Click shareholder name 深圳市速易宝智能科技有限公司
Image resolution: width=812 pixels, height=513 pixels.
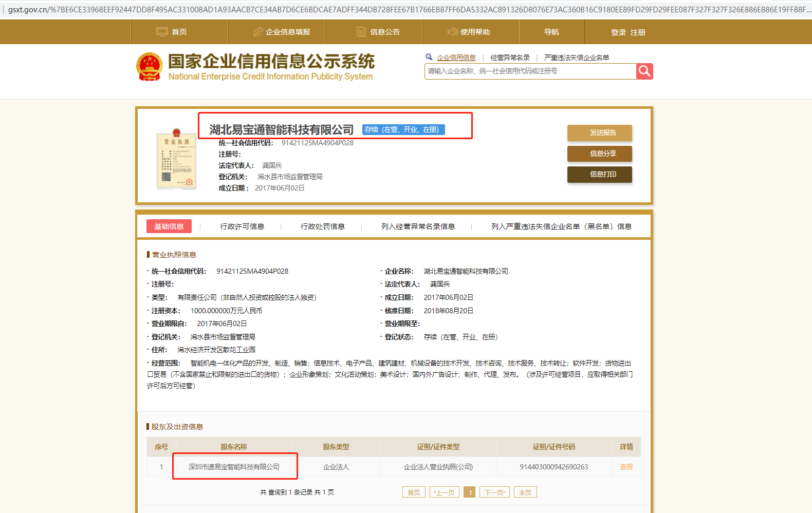[x=234, y=467]
